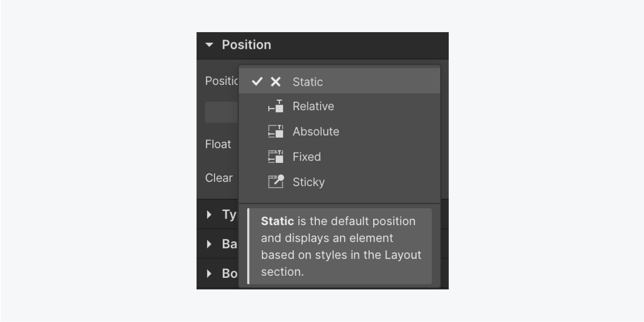Pick Absolute in the dropdown list
The image size is (644, 322).
pos(316,131)
